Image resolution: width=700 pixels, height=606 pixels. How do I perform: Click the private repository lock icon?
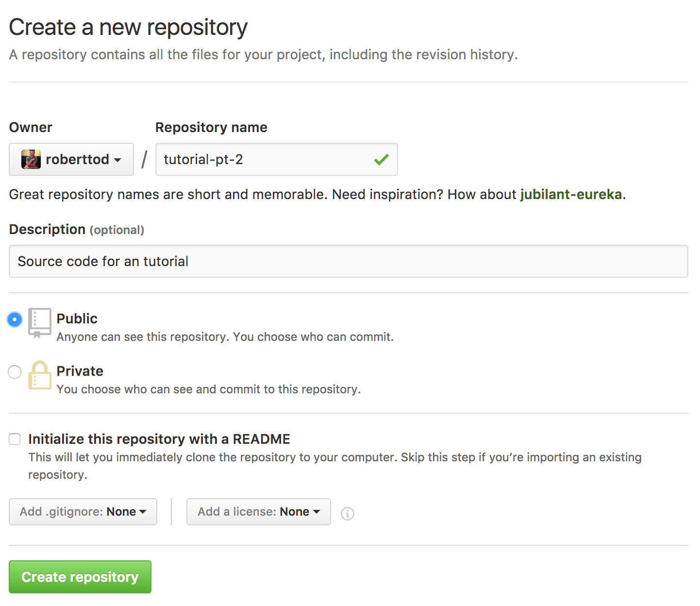tap(39, 375)
